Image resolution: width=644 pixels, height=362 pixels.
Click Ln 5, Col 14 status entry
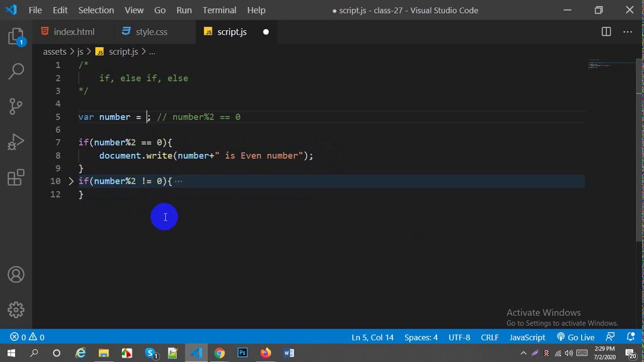[372, 337]
